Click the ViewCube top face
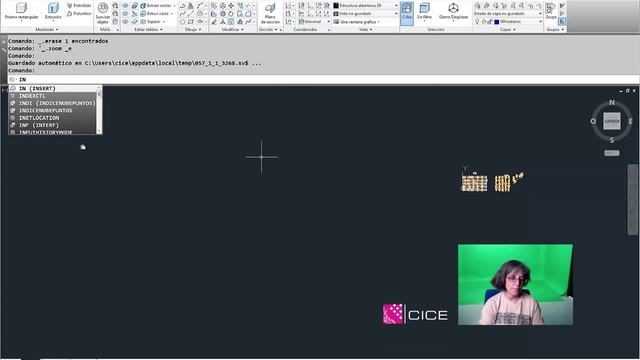This screenshot has width=640, height=360. coord(611,121)
